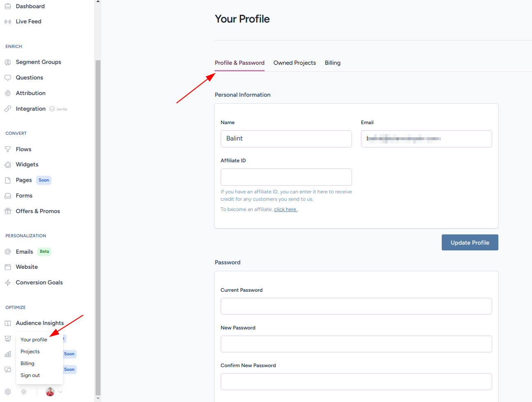Screen dimensions: 532x402
Task: Click the sidebar scrollbar down arrow
Action: tap(98, 398)
